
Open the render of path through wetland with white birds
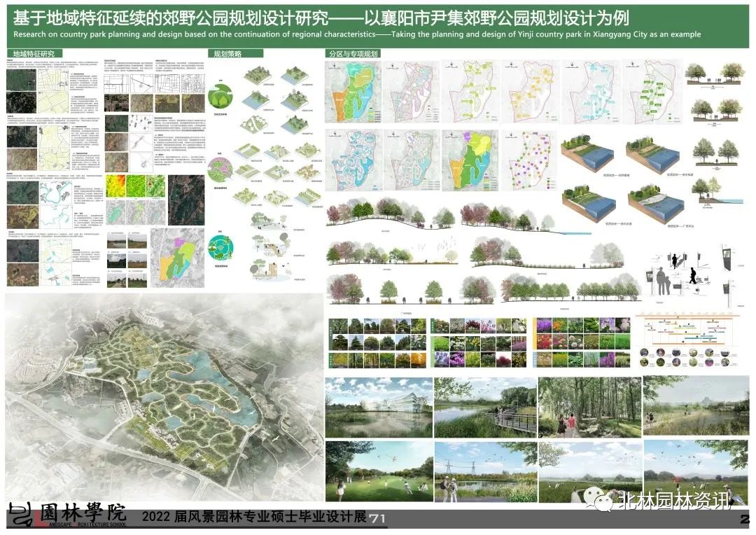point(589,471)
